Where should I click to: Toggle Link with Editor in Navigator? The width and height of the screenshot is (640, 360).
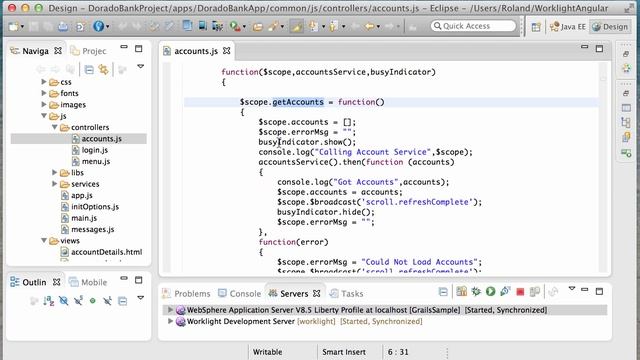(x=104, y=70)
